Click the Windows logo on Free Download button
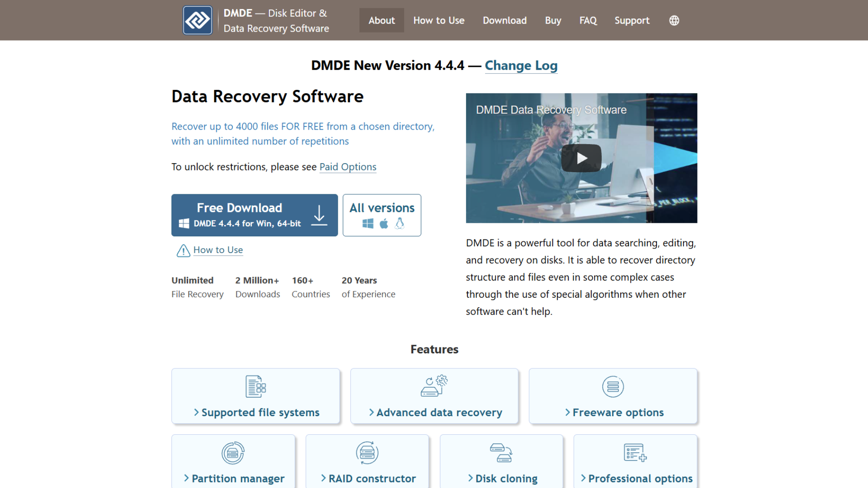Viewport: 868px width, 488px height. [184, 223]
